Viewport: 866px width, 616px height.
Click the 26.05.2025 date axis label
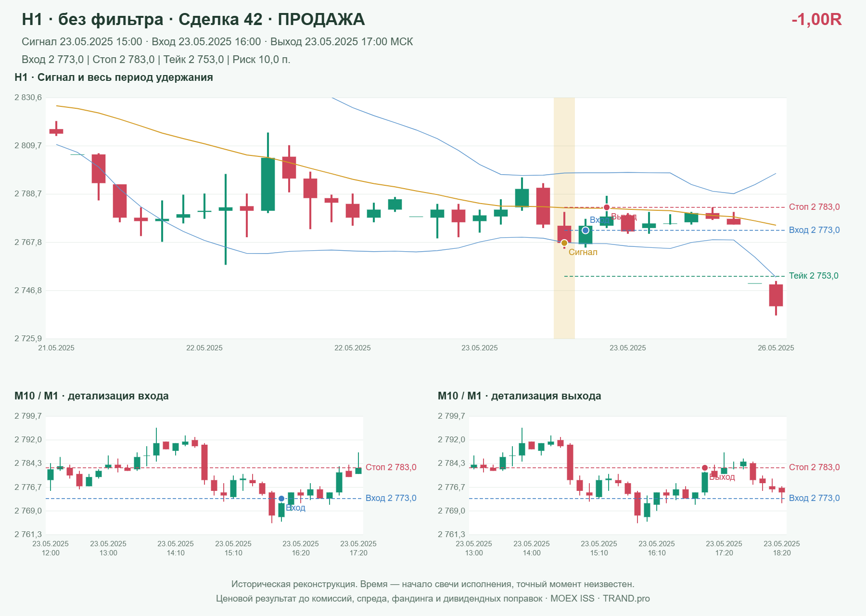(x=776, y=348)
